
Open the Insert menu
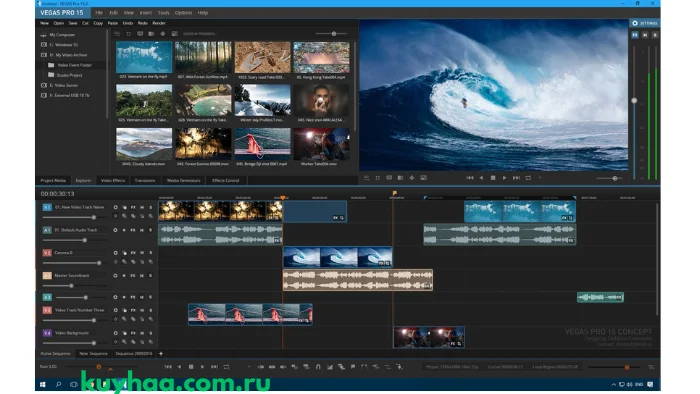tap(146, 13)
